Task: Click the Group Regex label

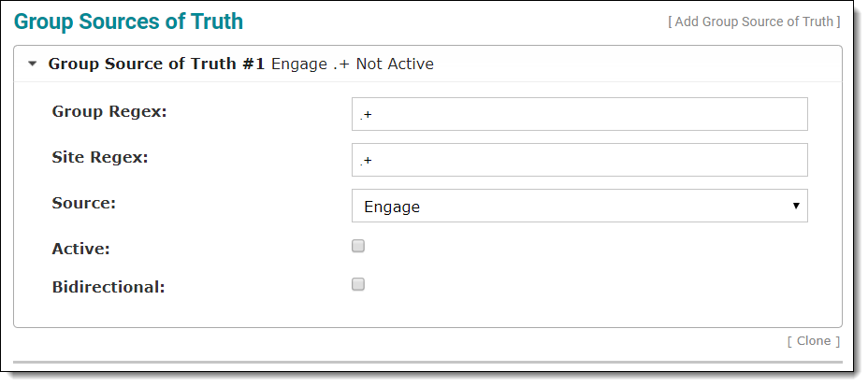Action: [x=109, y=112]
